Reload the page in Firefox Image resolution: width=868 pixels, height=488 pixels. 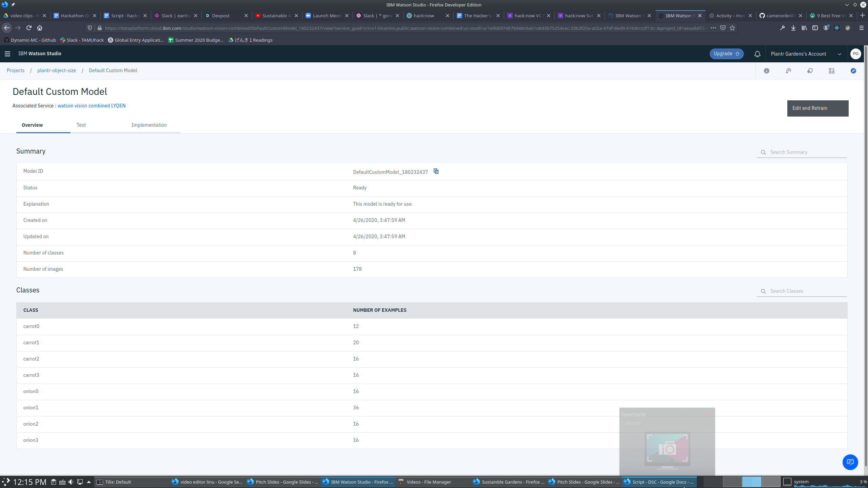coord(29,28)
